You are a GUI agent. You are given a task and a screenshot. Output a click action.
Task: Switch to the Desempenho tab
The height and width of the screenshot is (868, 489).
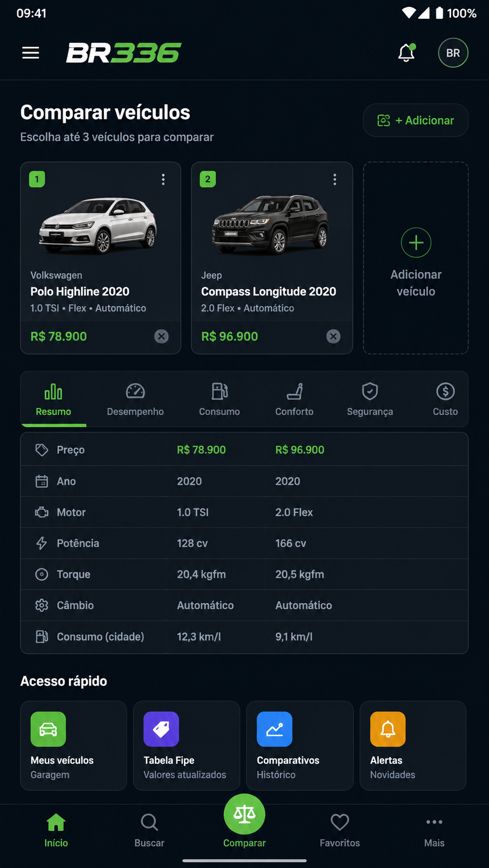point(135,400)
